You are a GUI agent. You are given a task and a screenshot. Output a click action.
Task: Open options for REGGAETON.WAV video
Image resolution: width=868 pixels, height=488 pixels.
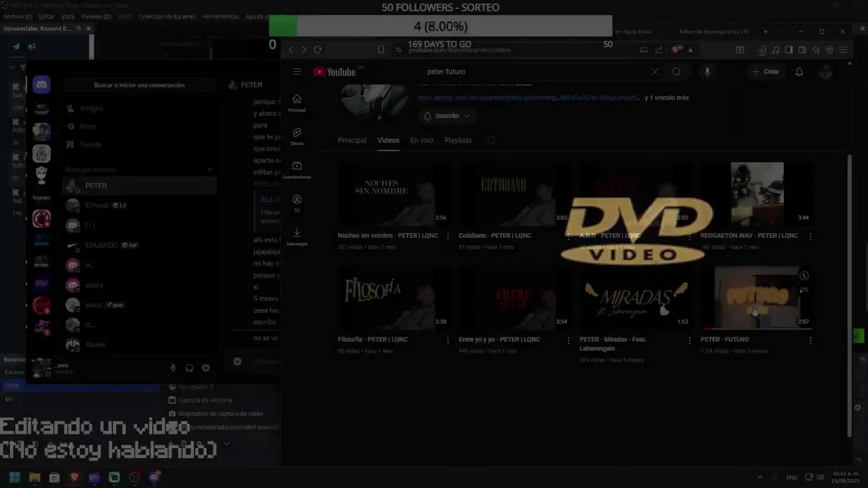point(810,237)
